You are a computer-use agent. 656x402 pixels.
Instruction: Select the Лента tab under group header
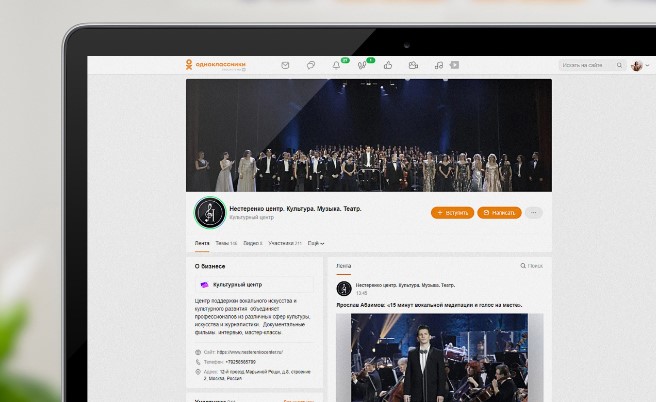coord(202,243)
